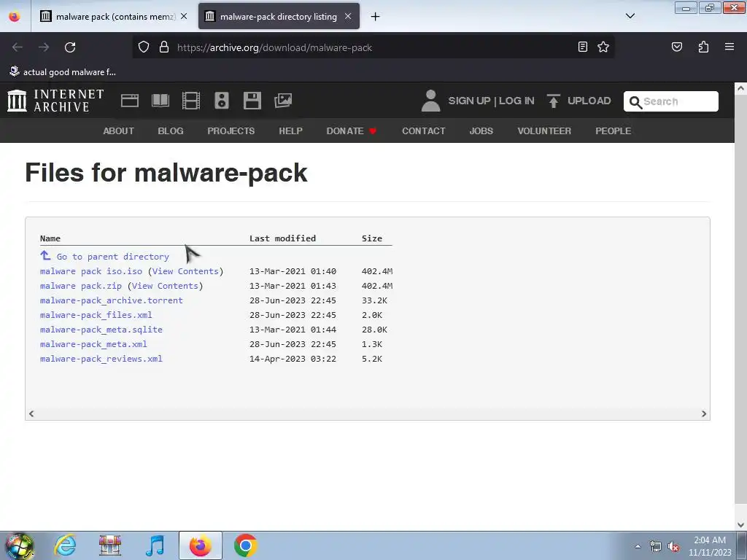Click the listing's scroll-right arrow
Image resolution: width=747 pixels, height=560 pixels.
pos(704,414)
